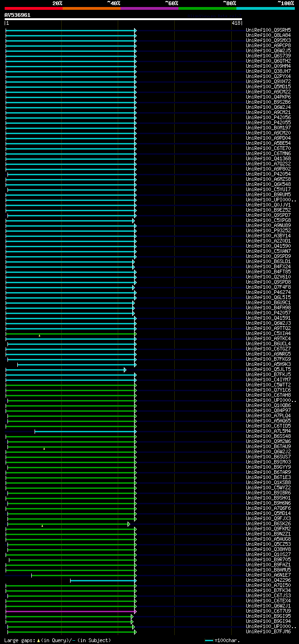
Task: Select label UniRef100_Q9FJX3
Action: (x=268, y=518)
